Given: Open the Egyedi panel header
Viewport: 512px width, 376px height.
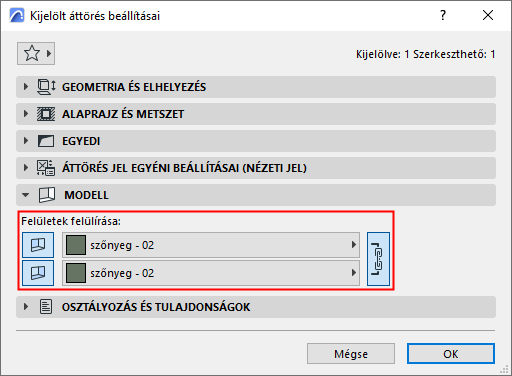Looking at the screenshot, I should [256, 141].
